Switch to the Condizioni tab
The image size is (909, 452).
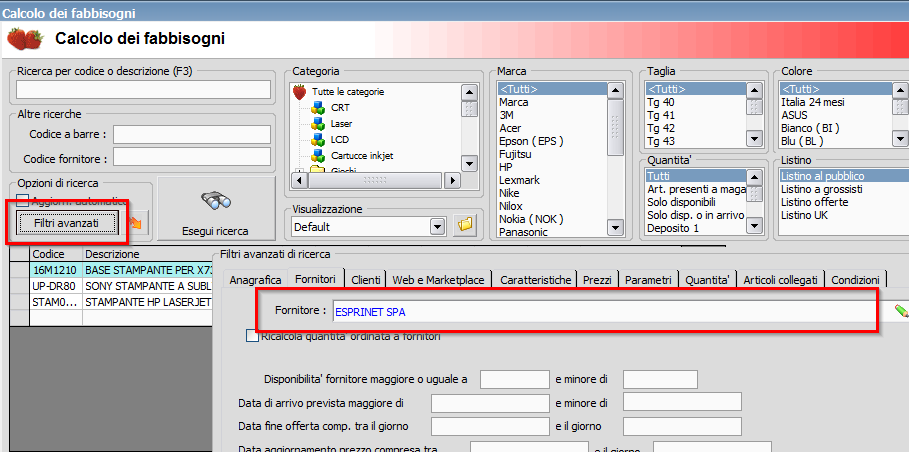pos(855,280)
